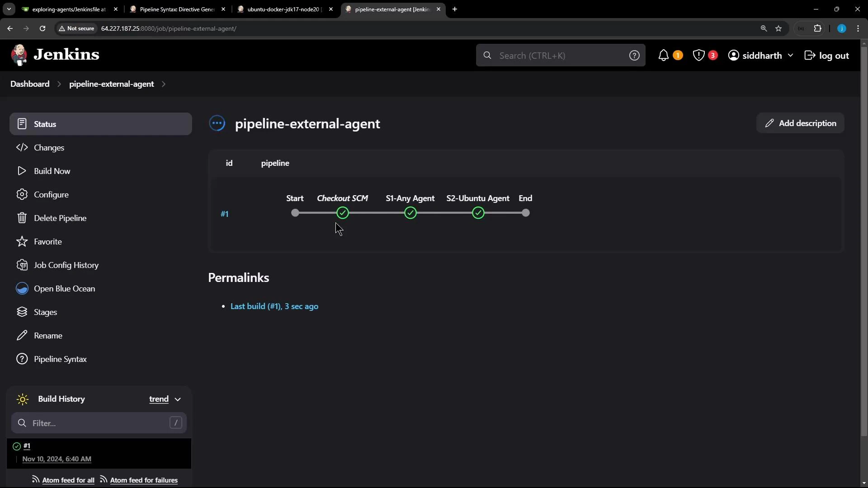Launch Open Blue Ocean view

coord(65,288)
